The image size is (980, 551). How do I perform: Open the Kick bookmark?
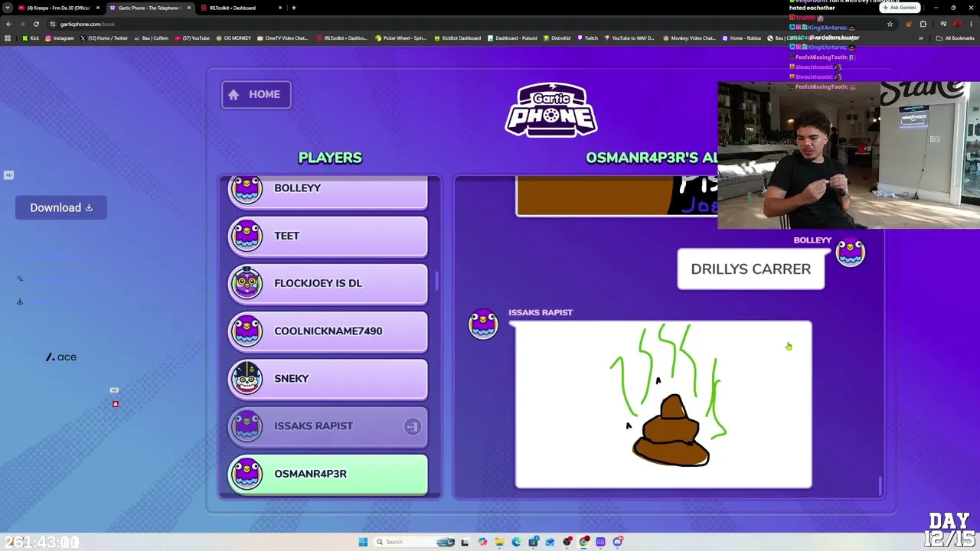pos(31,38)
